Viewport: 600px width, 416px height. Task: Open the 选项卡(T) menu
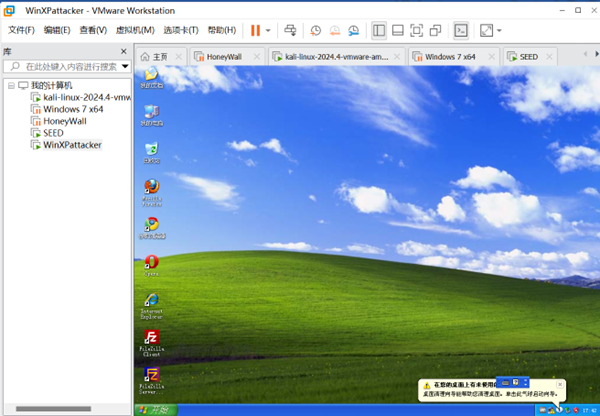(181, 30)
